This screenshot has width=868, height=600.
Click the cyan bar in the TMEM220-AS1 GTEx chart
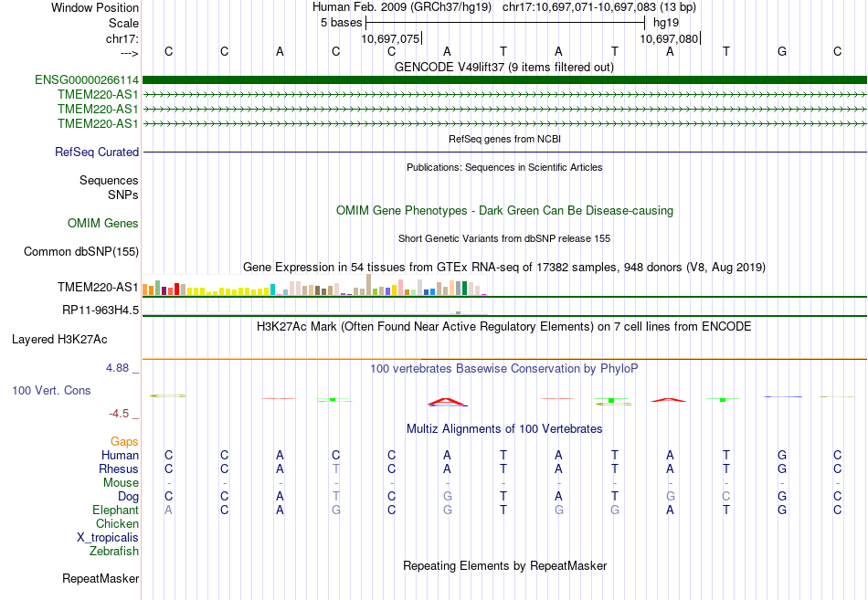(x=272, y=289)
